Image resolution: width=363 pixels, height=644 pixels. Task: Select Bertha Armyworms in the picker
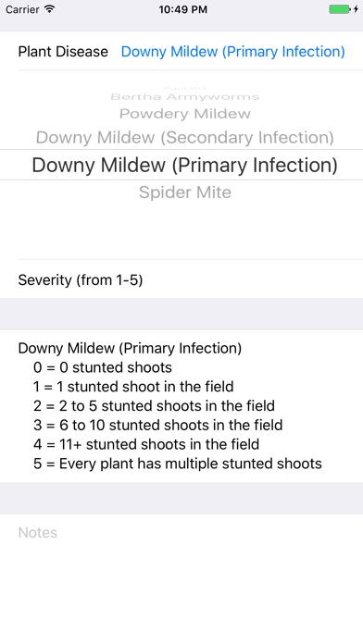(x=185, y=97)
